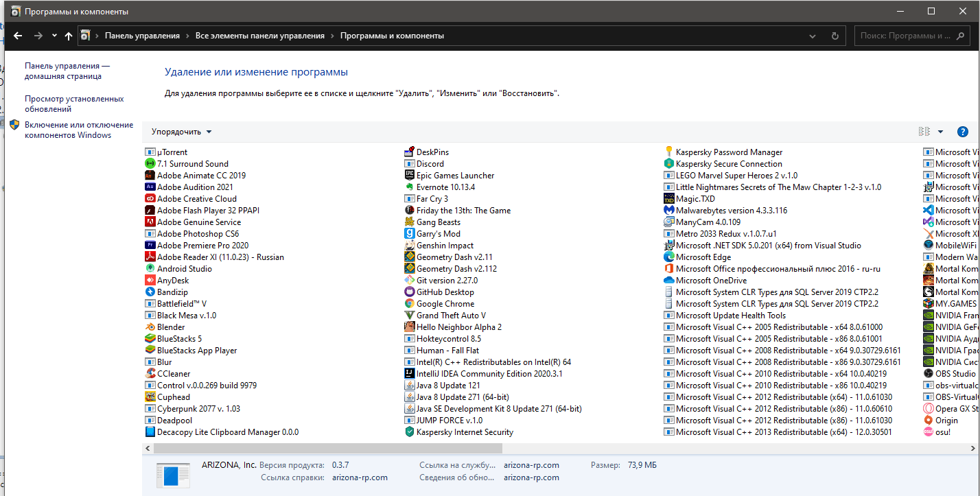980x496 pixels.
Task: Select Friday the 13th: The Game
Action: (x=458, y=211)
